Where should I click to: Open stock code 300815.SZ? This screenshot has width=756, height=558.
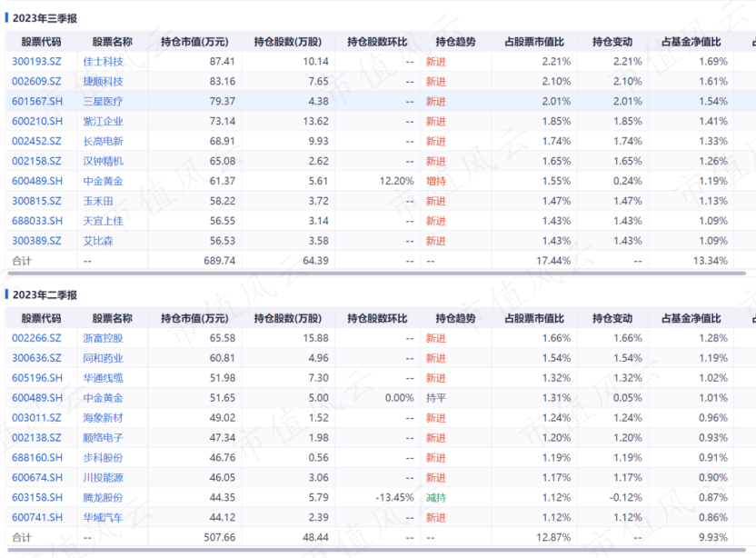coord(36,201)
